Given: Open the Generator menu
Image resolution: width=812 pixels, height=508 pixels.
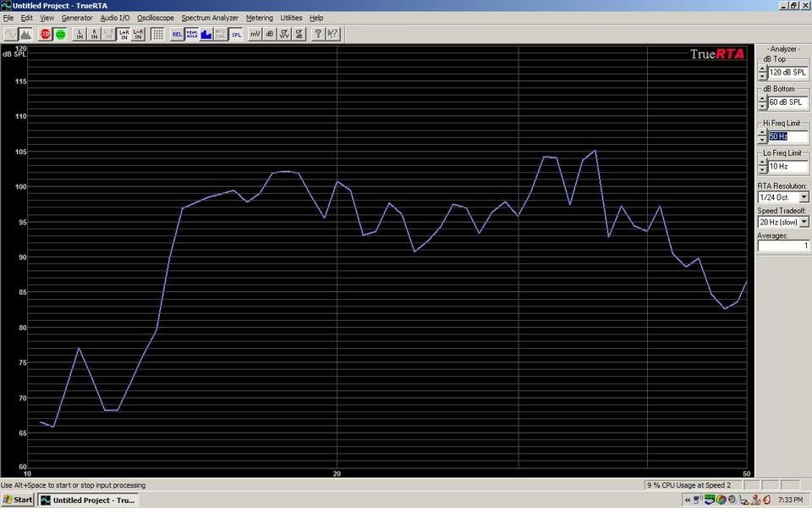Looking at the screenshot, I should click(77, 18).
